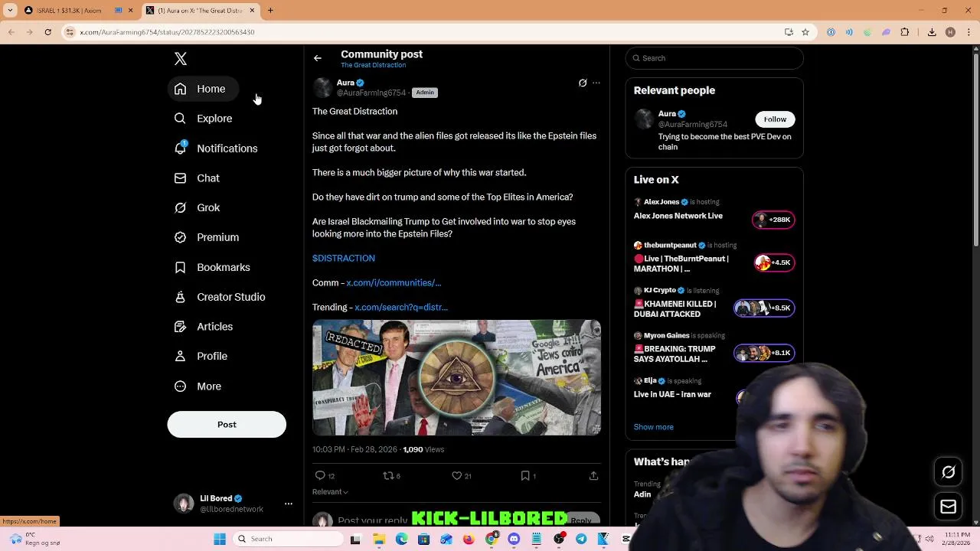Click the $DISTRACTION cashtag
The width and height of the screenshot is (980, 551).
344,259
